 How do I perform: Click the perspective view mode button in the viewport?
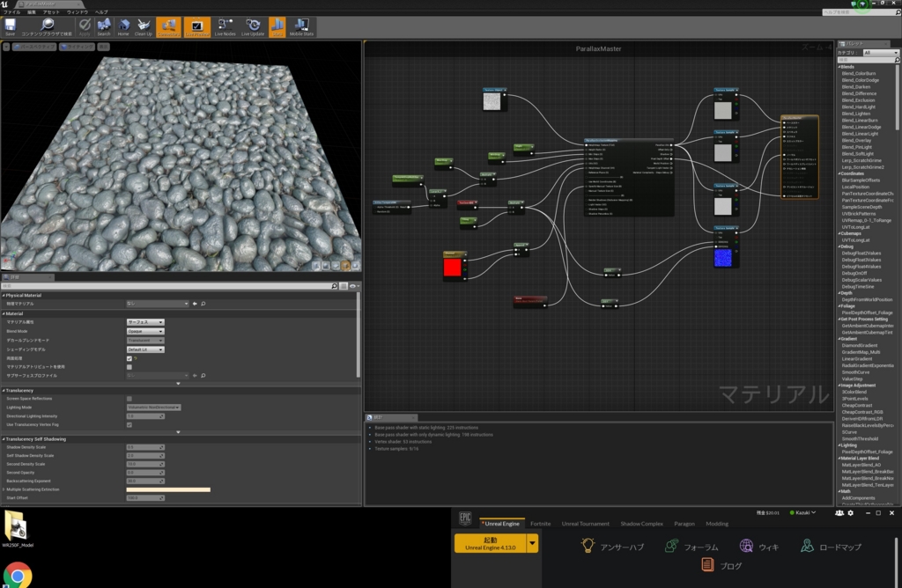[x=34, y=48]
